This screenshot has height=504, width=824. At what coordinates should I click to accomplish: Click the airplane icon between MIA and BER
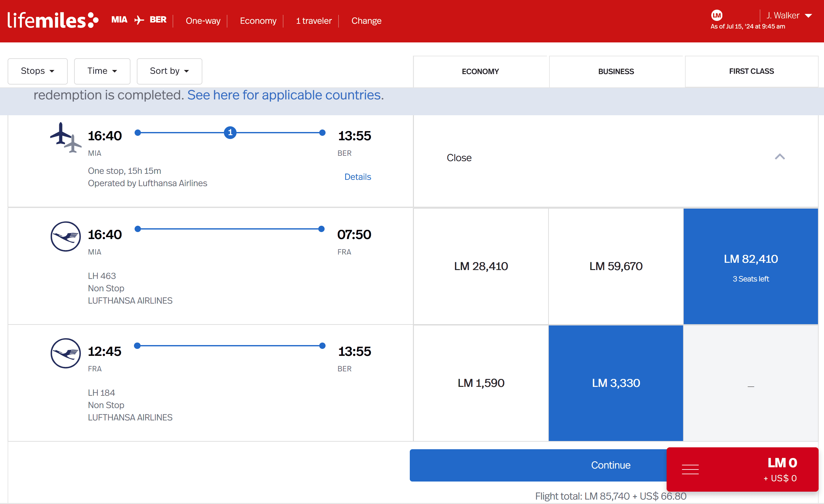coord(139,20)
